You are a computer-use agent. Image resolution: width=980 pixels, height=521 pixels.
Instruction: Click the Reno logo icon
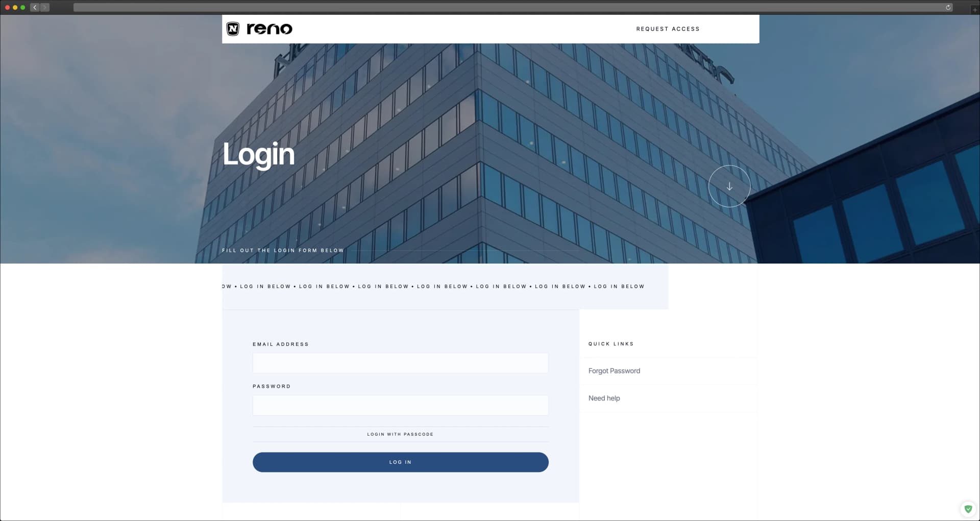coord(233,29)
